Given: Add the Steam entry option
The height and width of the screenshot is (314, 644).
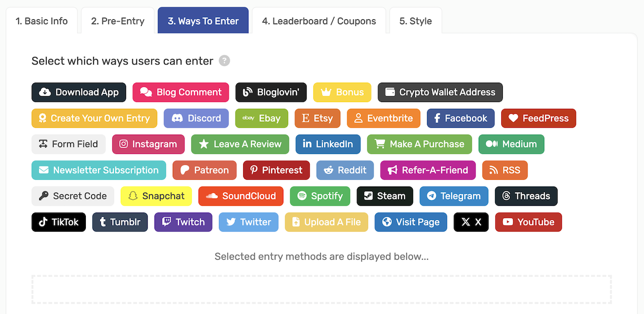Looking at the screenshot, I should pos(385,196).
